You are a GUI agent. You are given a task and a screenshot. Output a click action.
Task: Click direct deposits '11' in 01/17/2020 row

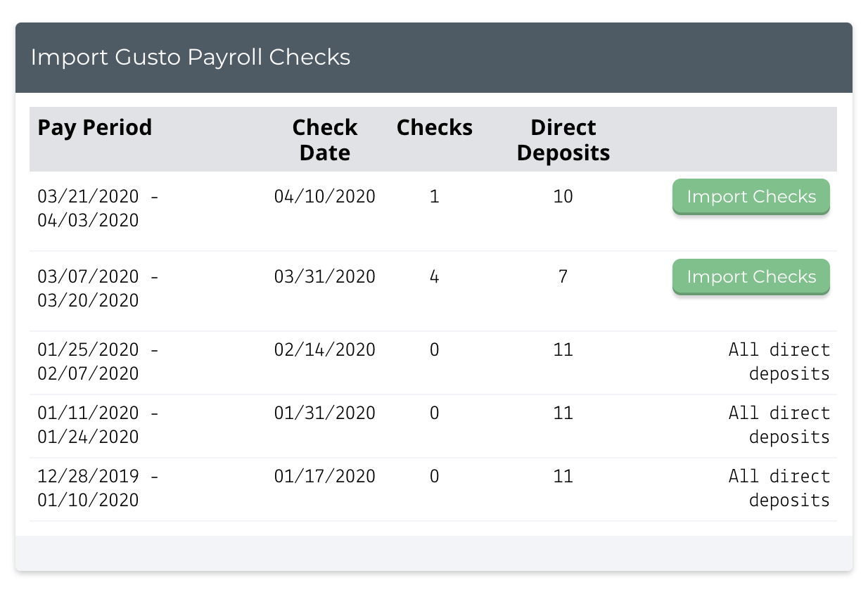click(x=563, y=477)
